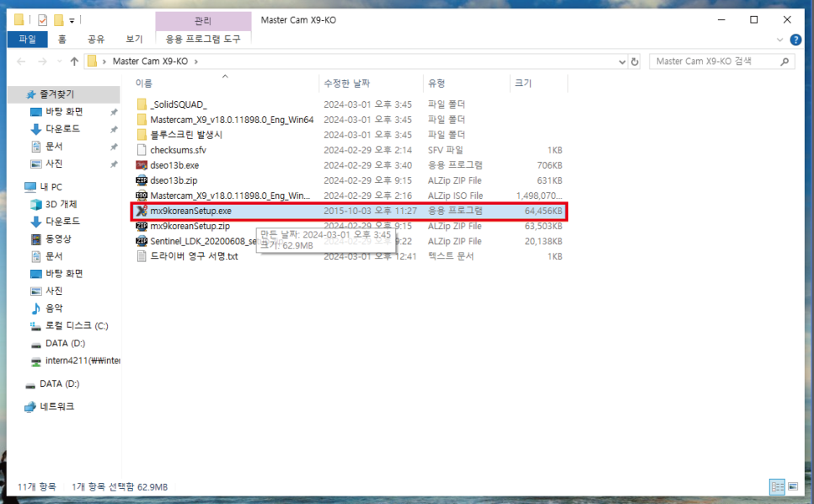Open pinned 사진 under 즐겨찾기
Viewport: 814px width, 504px height.
(x=54, y=164)
